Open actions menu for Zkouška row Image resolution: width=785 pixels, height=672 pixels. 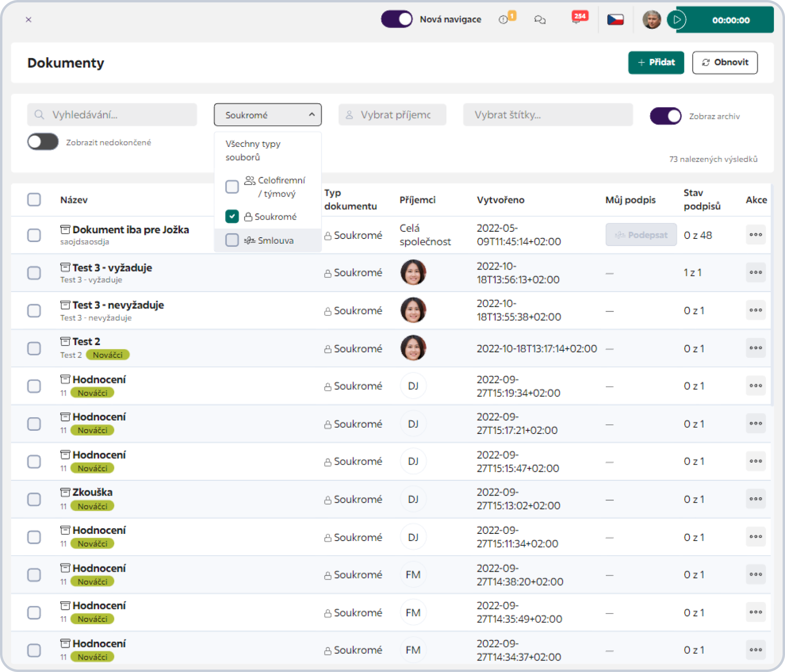(756, 499)
